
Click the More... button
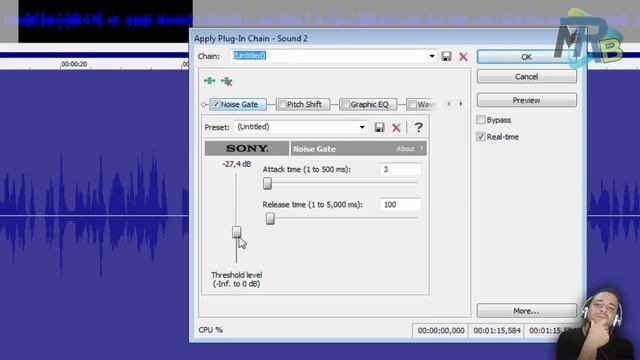coord(527,311)
